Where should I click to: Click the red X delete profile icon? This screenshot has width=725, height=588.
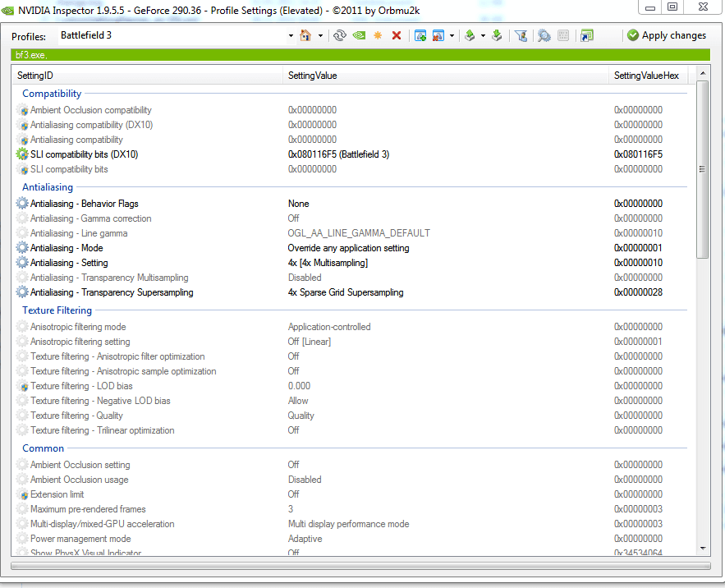pos(397,35)
